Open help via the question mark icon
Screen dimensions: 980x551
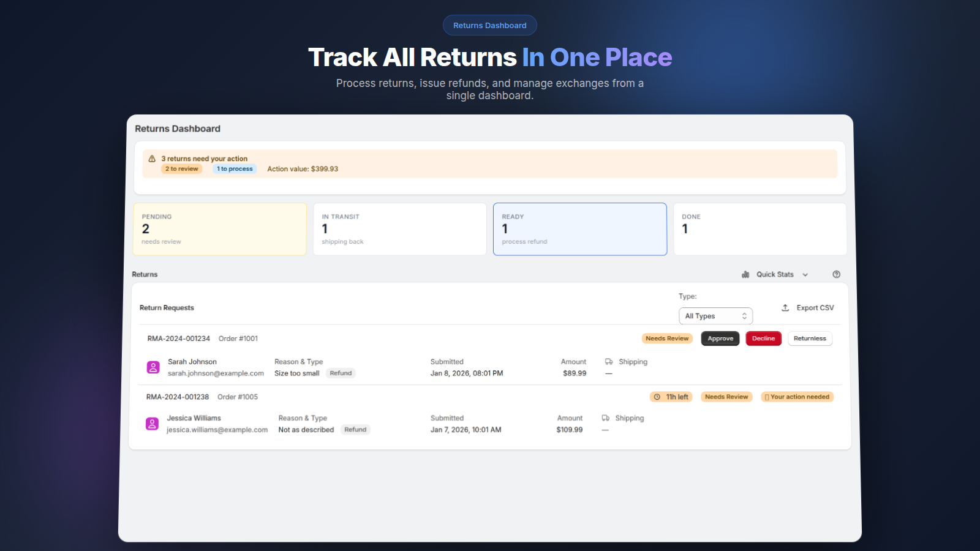[x=836, y=274]
